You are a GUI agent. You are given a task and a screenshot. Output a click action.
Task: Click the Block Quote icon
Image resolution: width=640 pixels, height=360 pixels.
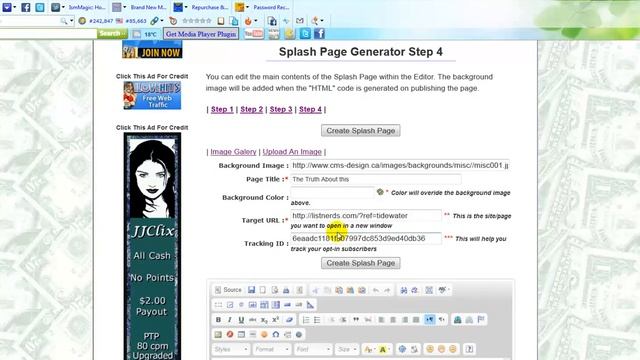356,320
